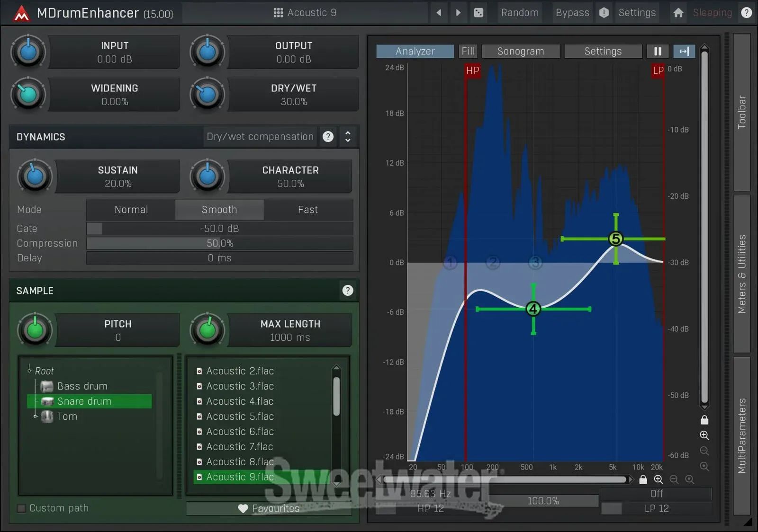Screen dimensions: 758x532
Task: Click the MeldaProduction logo icon
Action: [x=21, y=13]
